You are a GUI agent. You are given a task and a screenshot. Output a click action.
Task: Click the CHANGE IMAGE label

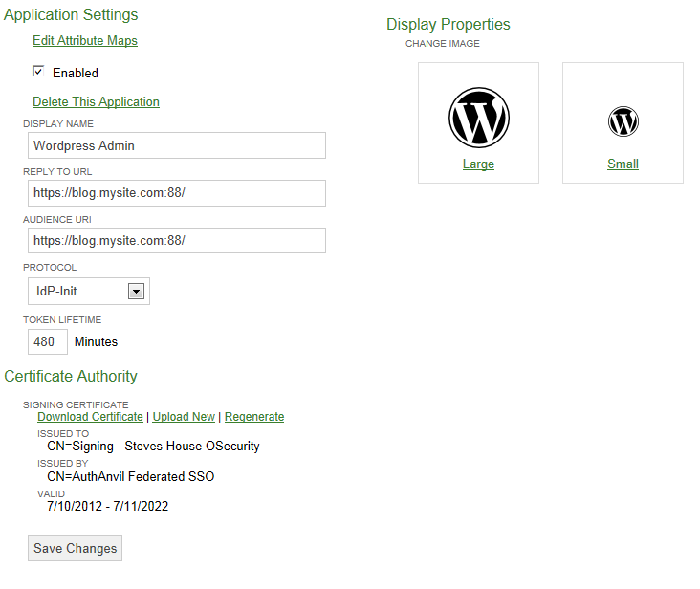(x=443, y=44)
